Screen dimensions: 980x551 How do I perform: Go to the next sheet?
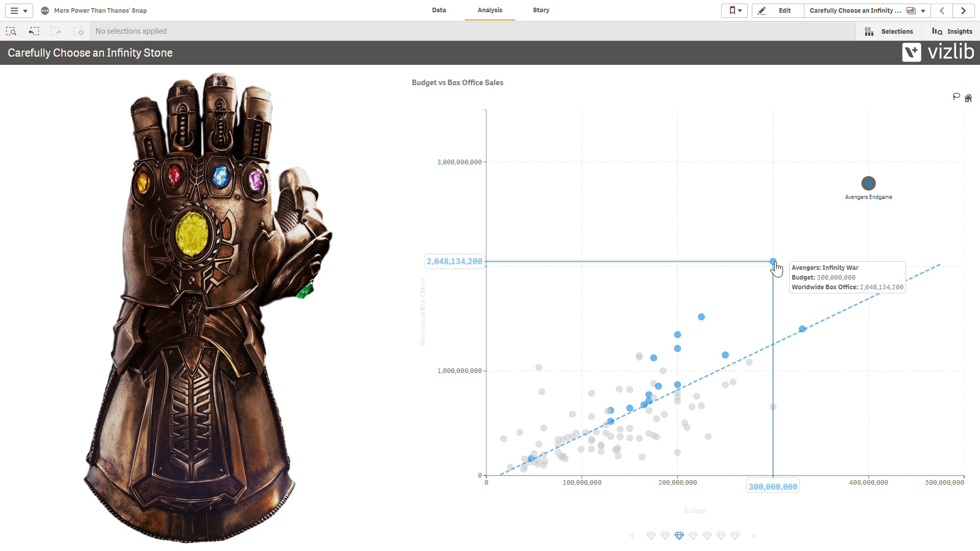[963, 11]
